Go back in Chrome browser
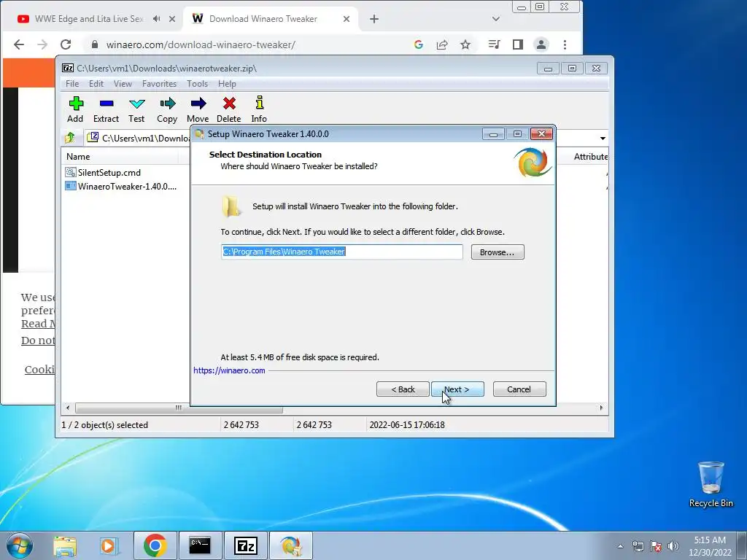Viewport: 747px width, 560px height. 18,44
